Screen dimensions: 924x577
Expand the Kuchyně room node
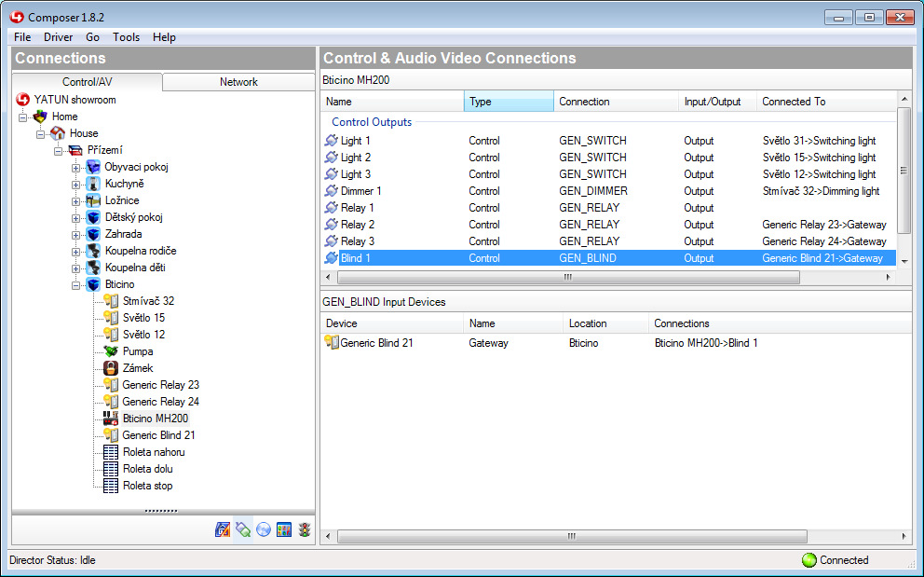pyautogui.click(x=76, y=184)
